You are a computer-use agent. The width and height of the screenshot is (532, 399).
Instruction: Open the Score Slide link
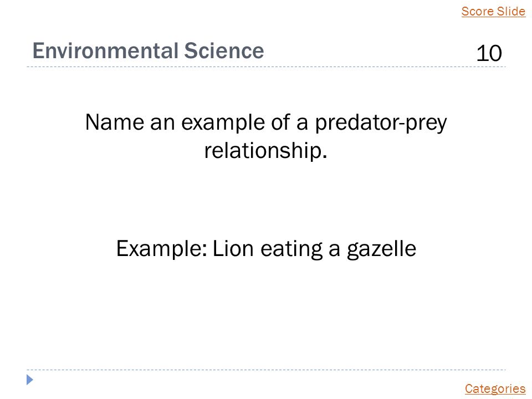click(493, 11)
